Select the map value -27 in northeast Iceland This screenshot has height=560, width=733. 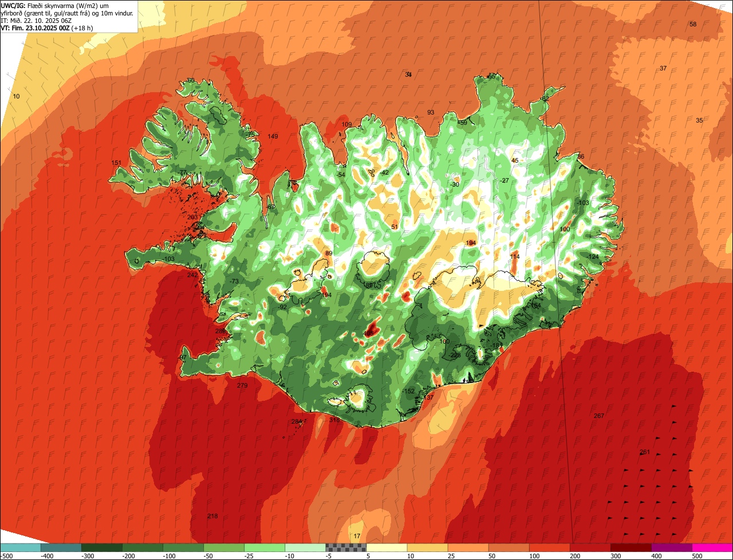(504, 180)
